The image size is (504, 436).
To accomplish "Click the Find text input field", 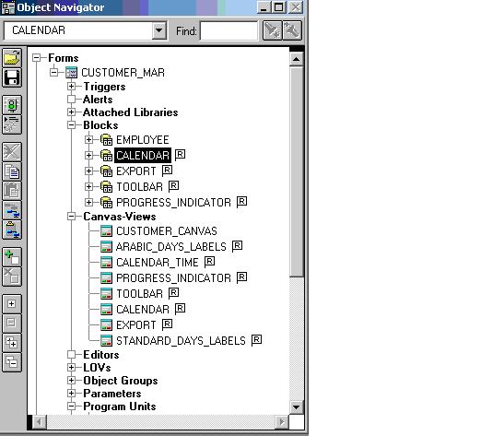I will tap(229, 30).
